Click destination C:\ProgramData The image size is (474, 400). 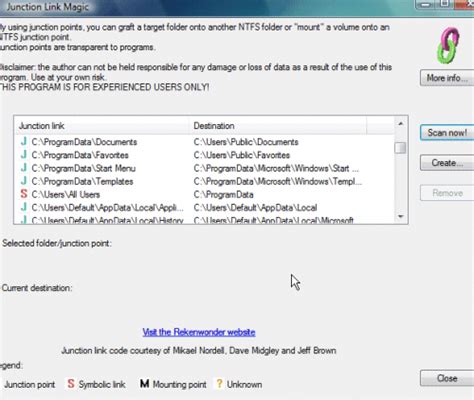coord(223,194)
